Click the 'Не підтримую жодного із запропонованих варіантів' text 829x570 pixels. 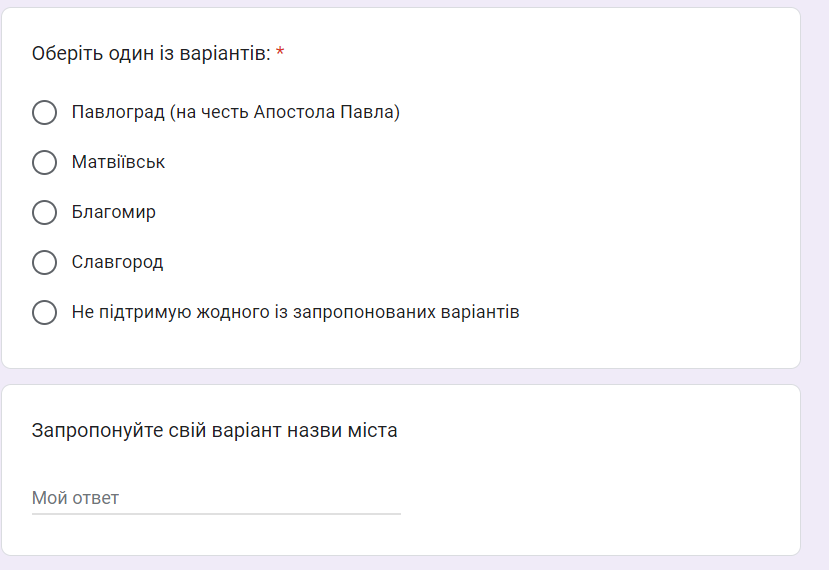[x=295, y=312]
